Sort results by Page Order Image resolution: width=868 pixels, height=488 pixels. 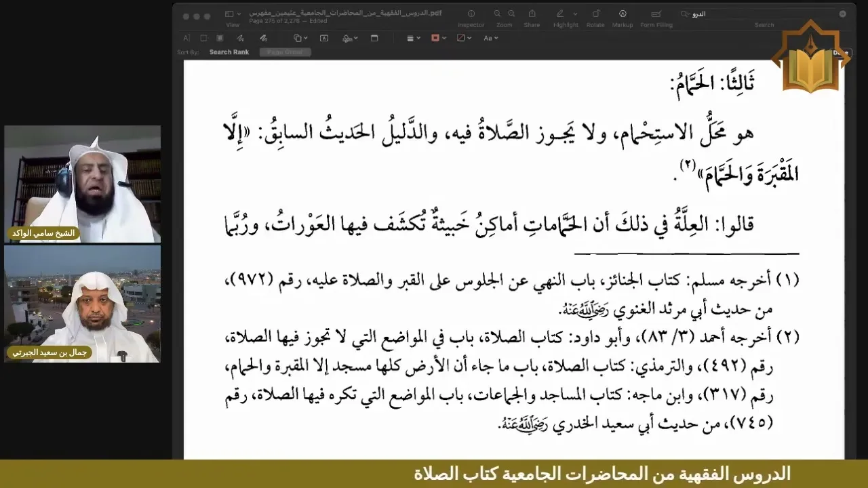(x=284, y=52)
